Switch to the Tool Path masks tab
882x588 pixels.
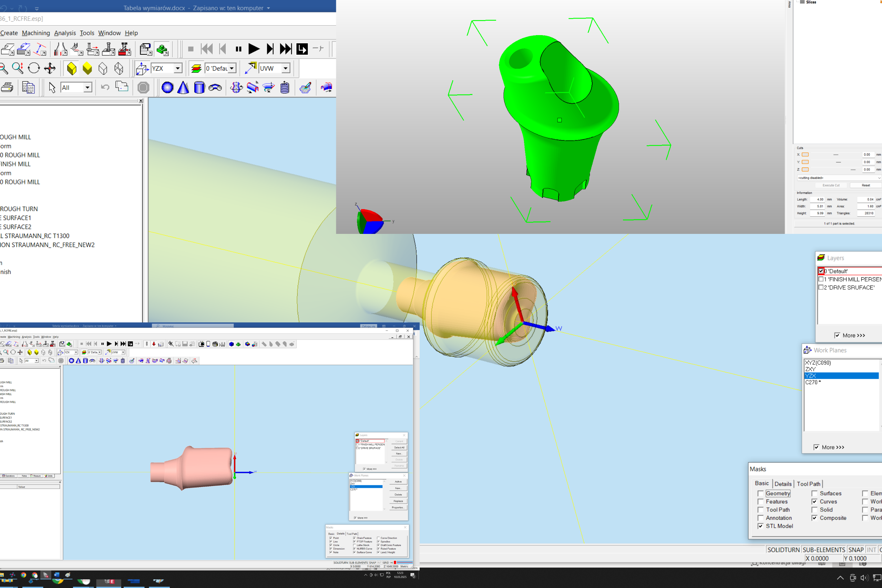tap(808, 484)
